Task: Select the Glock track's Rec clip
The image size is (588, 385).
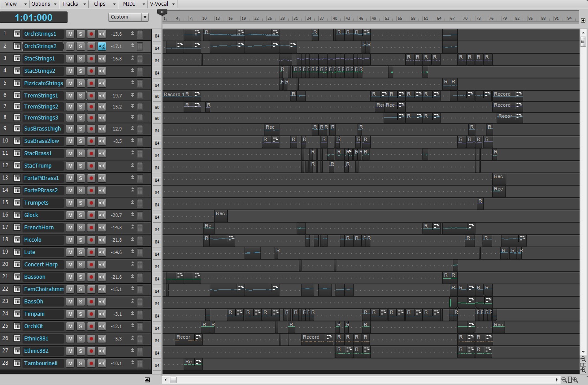Action: (x=221, y=215)
